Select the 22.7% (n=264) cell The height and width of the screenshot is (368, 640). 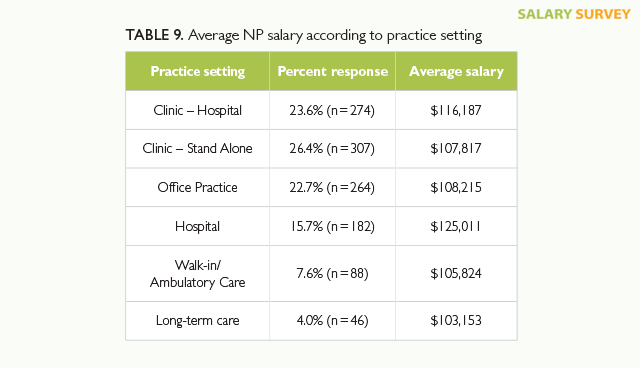(333, 187)
